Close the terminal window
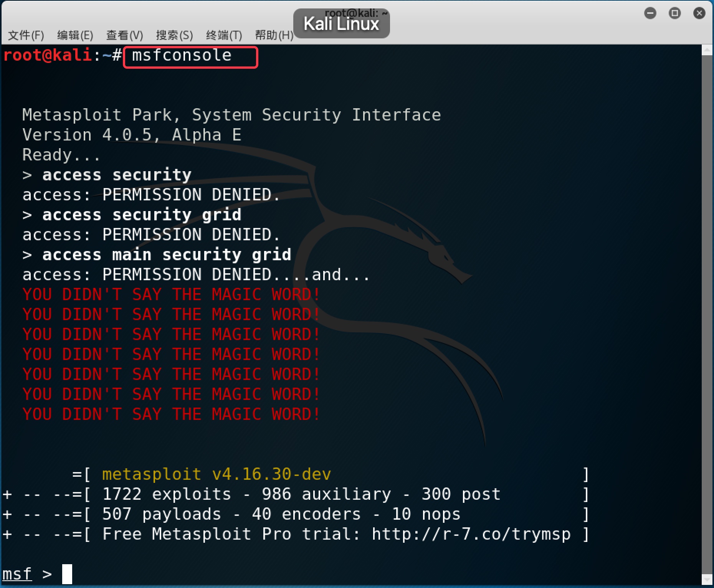Image resolution: width=714 pixels, height=588 pixels. [x=699, y=13]
